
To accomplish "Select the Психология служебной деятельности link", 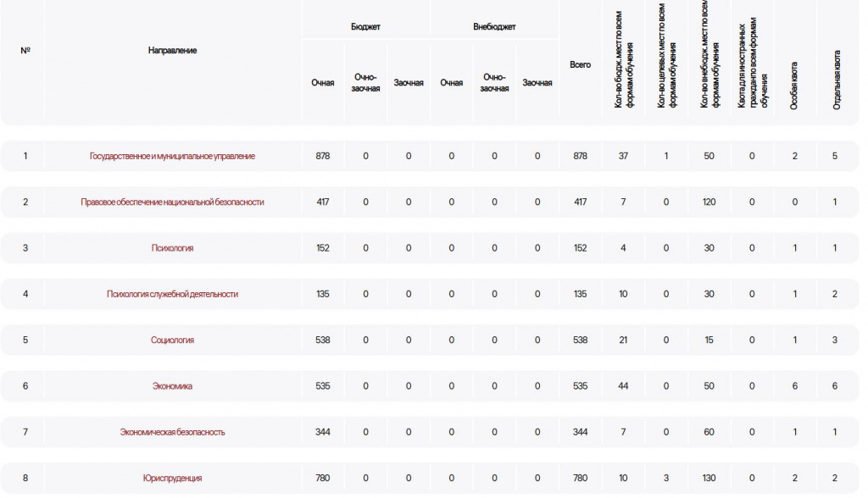I will tap(172, 294).
